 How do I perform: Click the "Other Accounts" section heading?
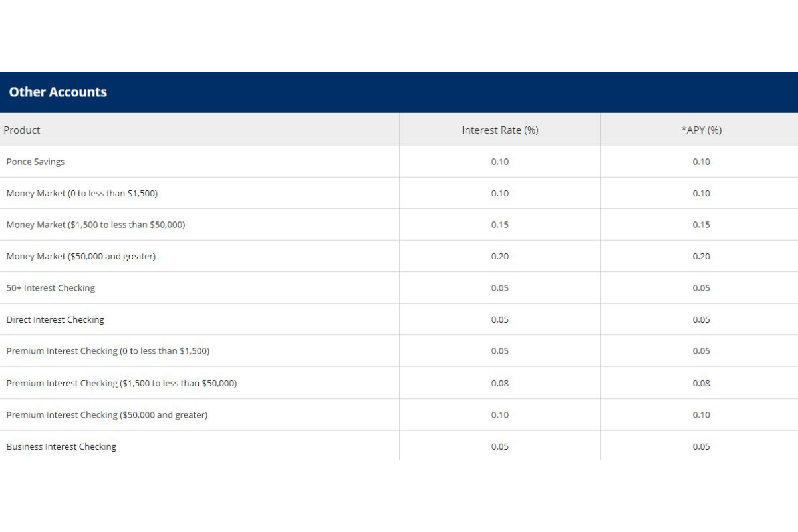[x=58, y=92]
